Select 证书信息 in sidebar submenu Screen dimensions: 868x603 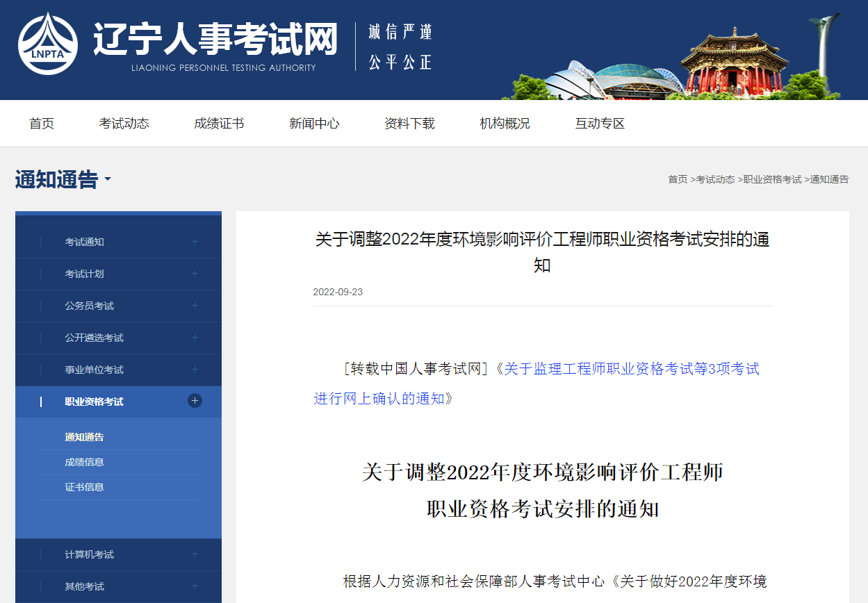(85, 487)
